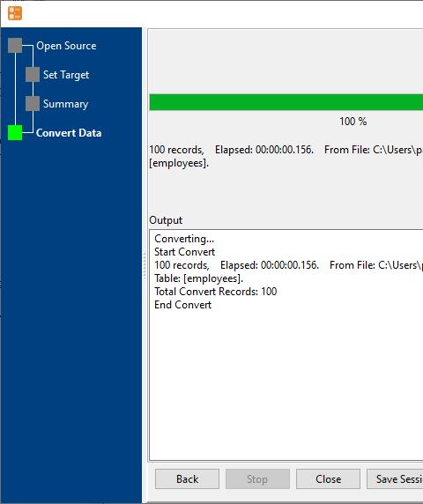Select the gray Summary step square
Image resolution: width=423 pixels, height=504 pixels.
(x=33, y=103)
